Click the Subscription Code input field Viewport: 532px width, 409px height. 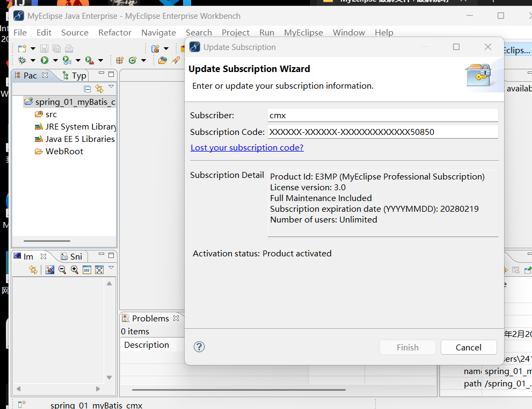click(383, 132)
